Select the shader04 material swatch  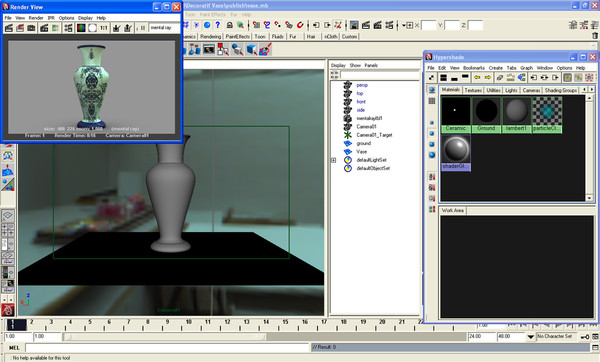coord(456,152)
